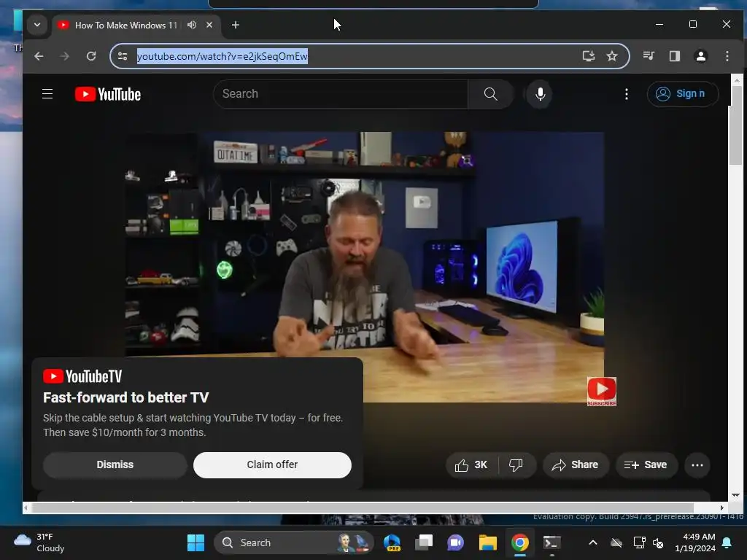Click scroll down arrow on vertical scrollbar
Image resolution: width=747 pixels, height=560 pixels.
736,495
